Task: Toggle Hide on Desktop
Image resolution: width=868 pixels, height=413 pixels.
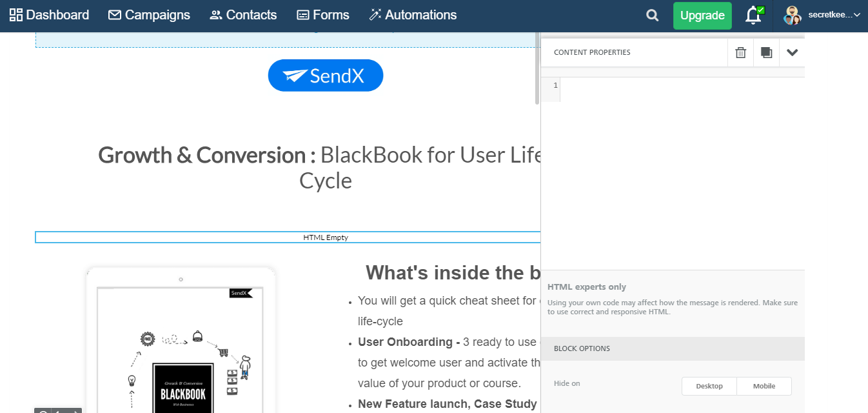Action: point(709,386)
